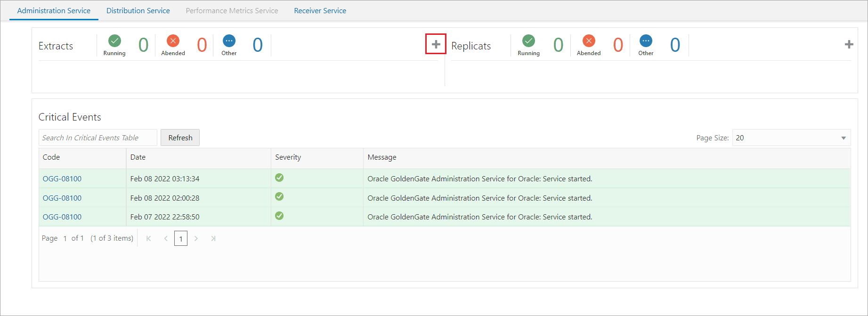Click the Add Extract plus icon
The width and height of the screenshot is (868, 316).
click(x=436, y=44)
